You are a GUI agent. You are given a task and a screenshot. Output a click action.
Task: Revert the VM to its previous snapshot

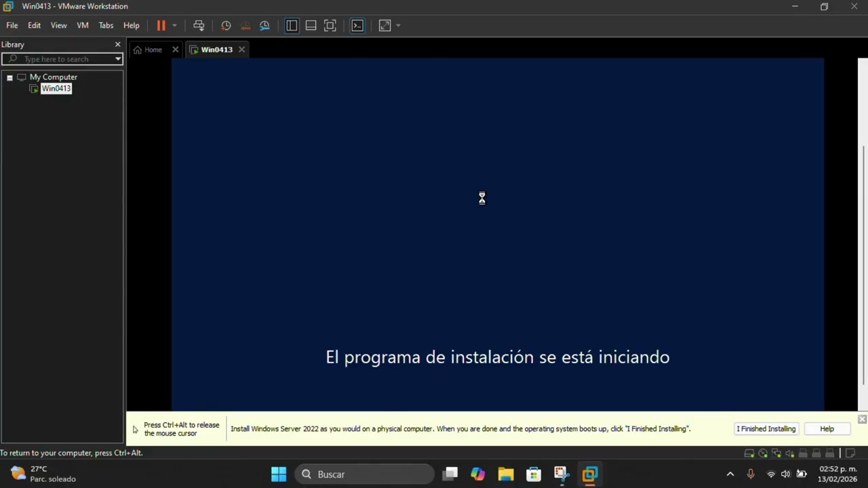[x=245, y=26]
